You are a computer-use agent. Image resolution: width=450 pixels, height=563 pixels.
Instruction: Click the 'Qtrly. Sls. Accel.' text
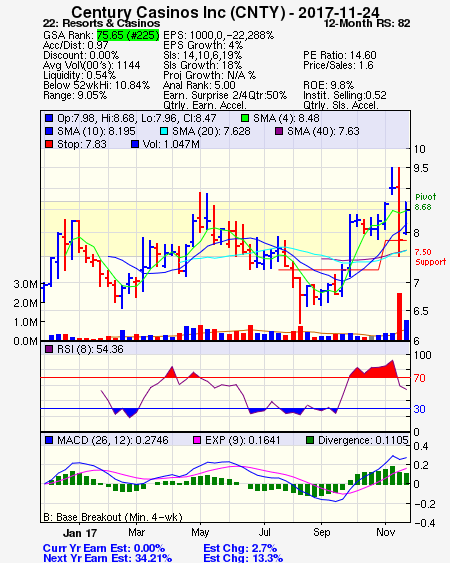[341, 105]
